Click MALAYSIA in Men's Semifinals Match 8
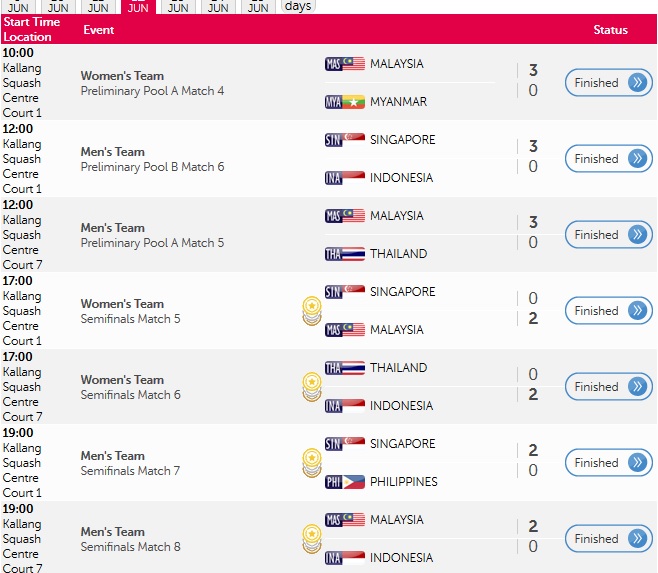Image resolution: width=658 pixels, height=573 pixels. click(x=397, y=520)
